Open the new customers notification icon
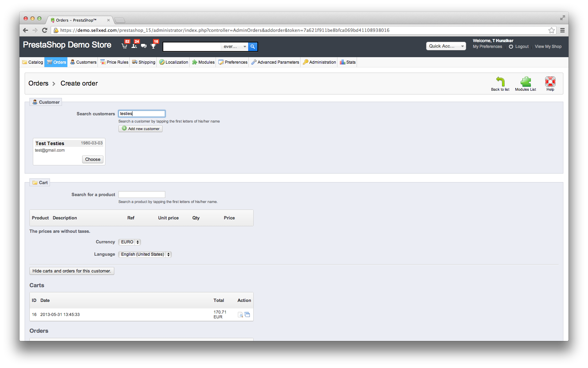 coord(134,46)
